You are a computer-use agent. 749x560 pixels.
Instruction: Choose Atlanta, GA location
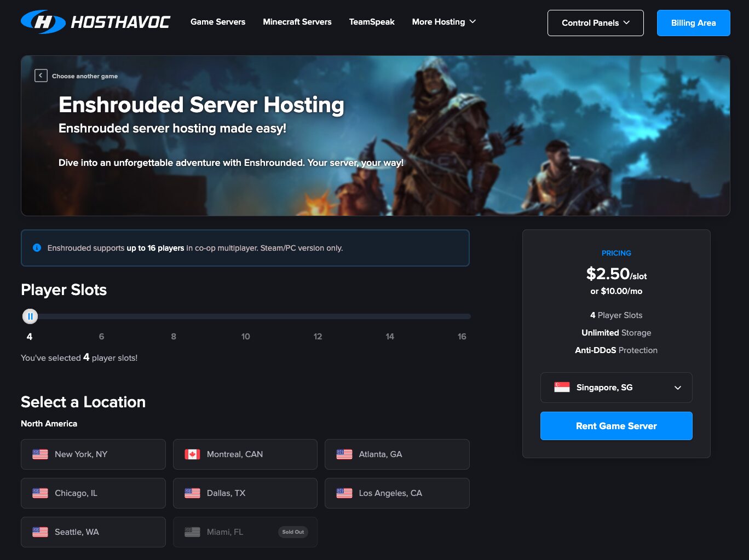coord(397,454)
